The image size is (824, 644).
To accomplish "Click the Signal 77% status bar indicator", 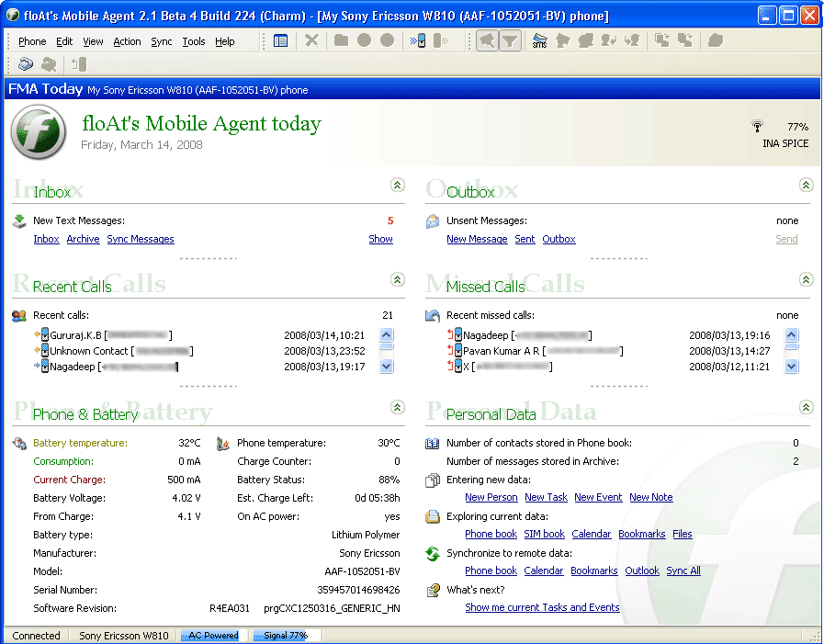I will coord(286,636).
